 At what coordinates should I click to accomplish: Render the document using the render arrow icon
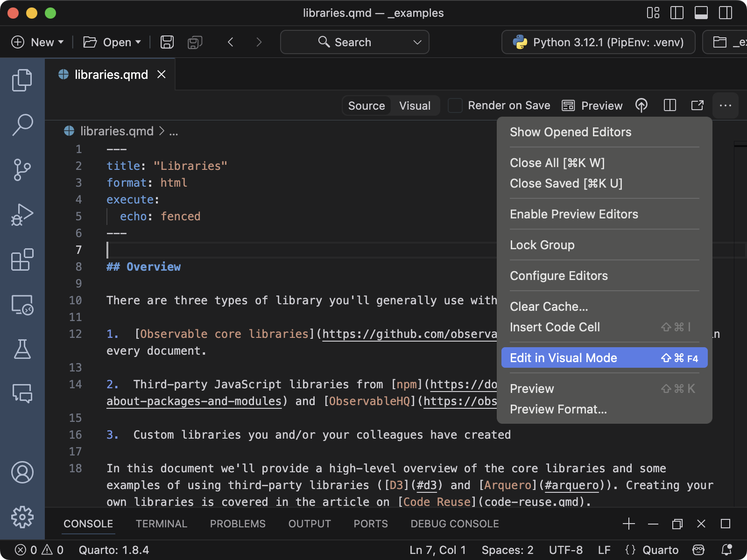(641, 105)
